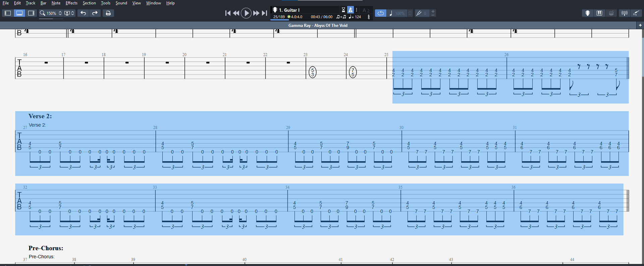Select the 'Pre-Chorus:' section heading
The image size is (644, 266).
[46, 248]
